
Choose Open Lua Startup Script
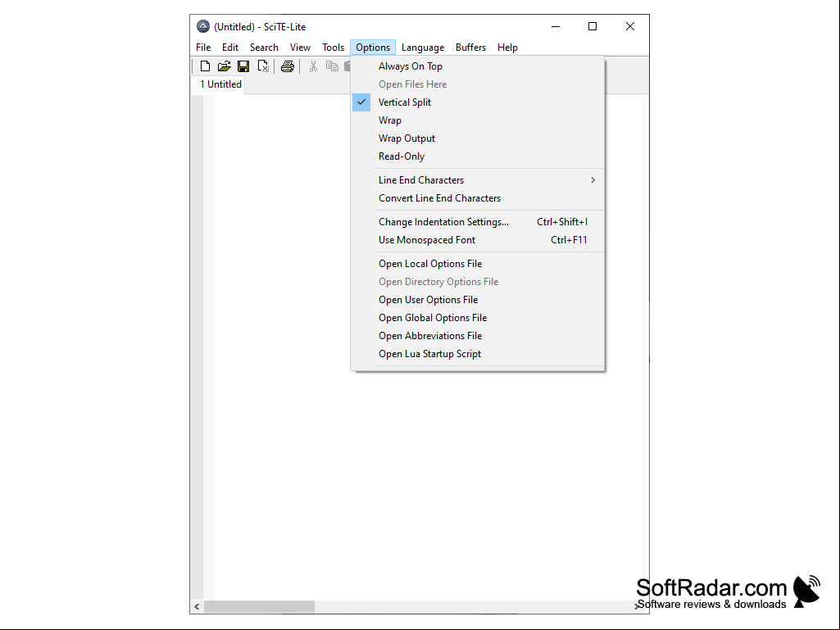coord(478,354)
